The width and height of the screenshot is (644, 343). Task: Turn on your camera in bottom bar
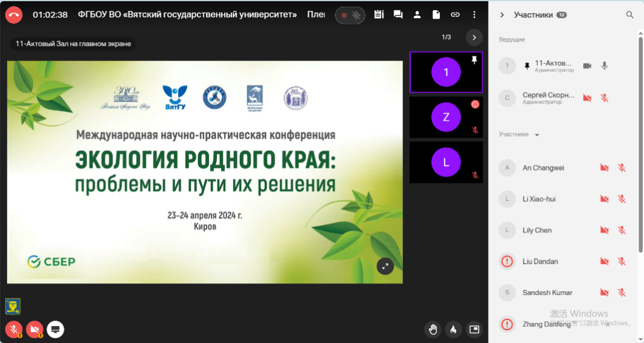34,330
